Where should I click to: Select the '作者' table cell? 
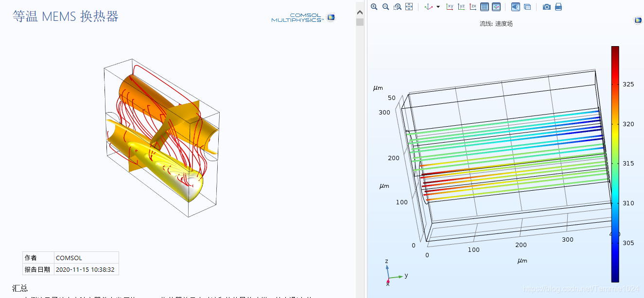click(38, 258)
